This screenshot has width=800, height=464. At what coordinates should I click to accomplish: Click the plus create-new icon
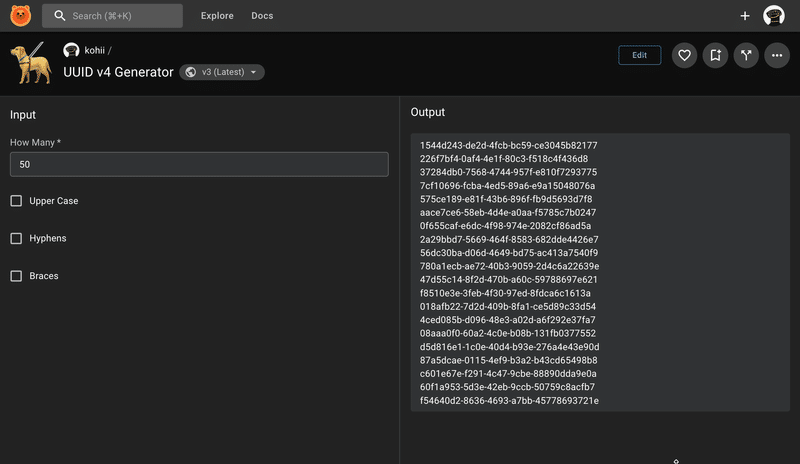click(x=745, y=16)
